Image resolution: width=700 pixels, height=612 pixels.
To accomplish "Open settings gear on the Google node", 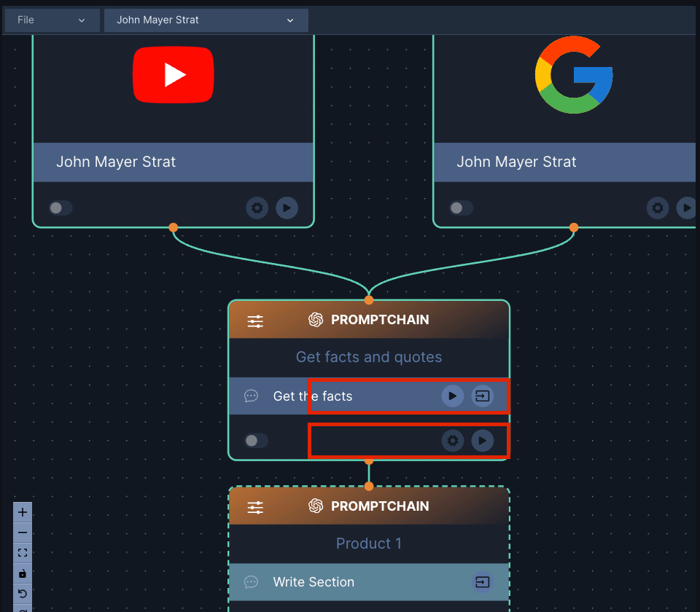I will click(658, 208).
